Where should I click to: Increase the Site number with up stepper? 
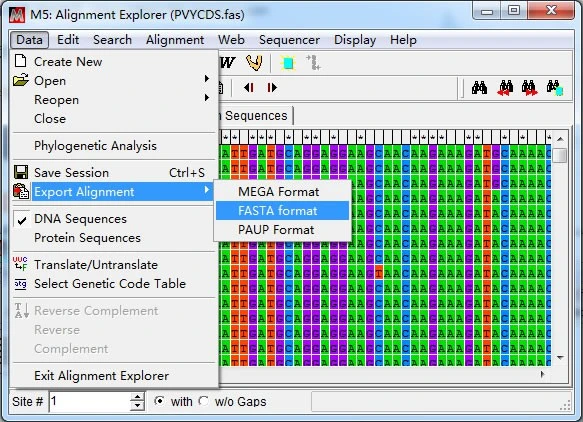137,397
